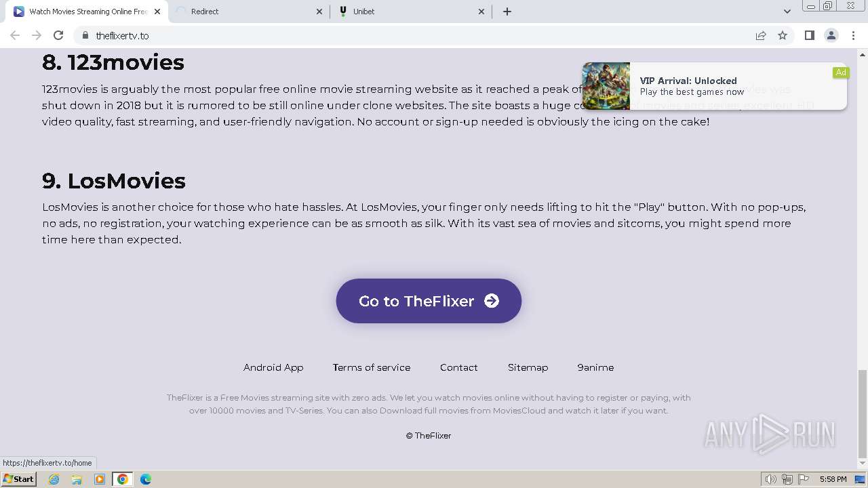Open the side panel icon
This screenshot has width=868, height=488.
(x=809, y=35)
